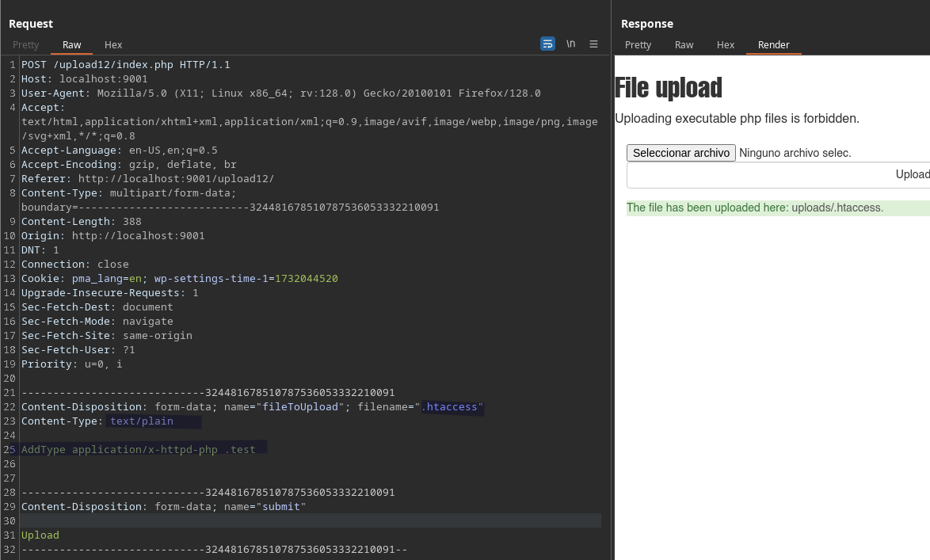Select the Raw tab in Request
This screenshot has height=560, width=930.
pyautogui.click(x=72, y=45)
